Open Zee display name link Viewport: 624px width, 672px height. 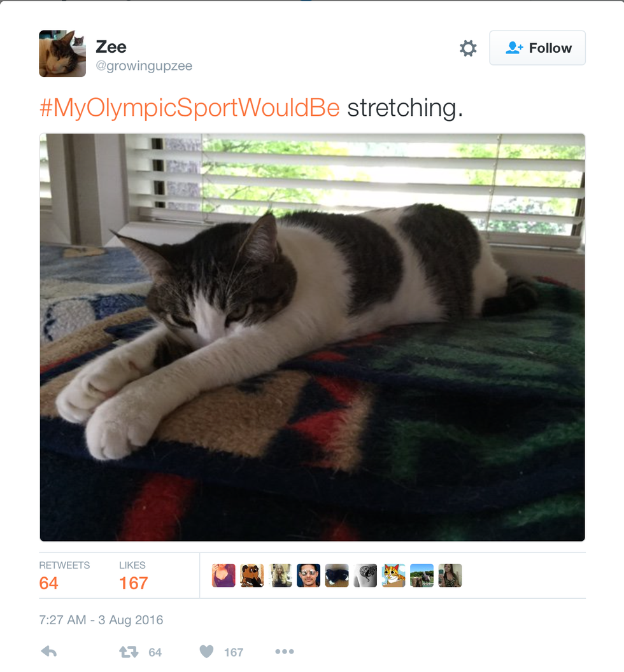click(x=111, y=46)
